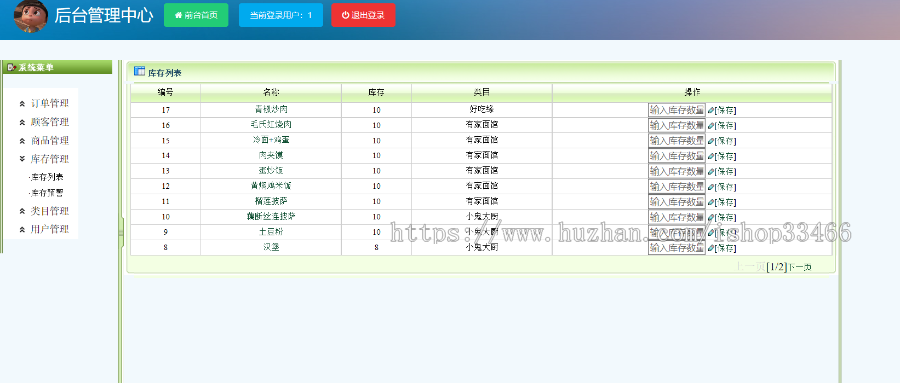
Task: Focus stock quantity input for row 14
Action: point(677,156)
